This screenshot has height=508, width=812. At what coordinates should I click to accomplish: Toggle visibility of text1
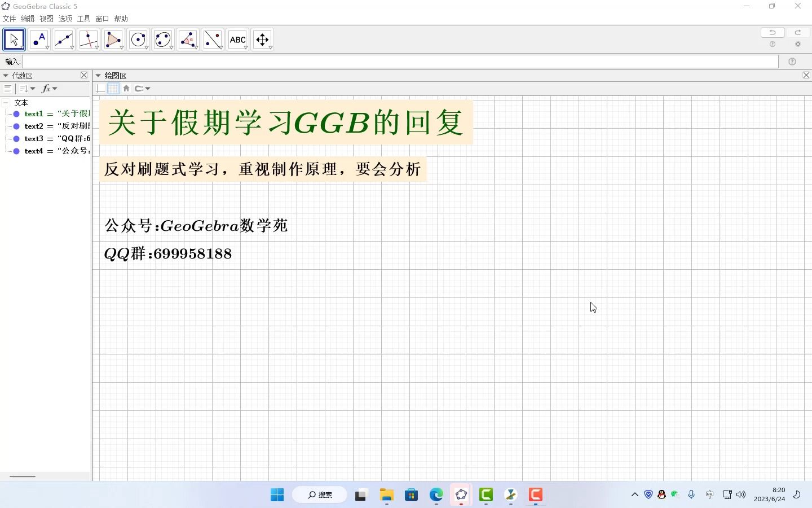[x=16, y=114]
